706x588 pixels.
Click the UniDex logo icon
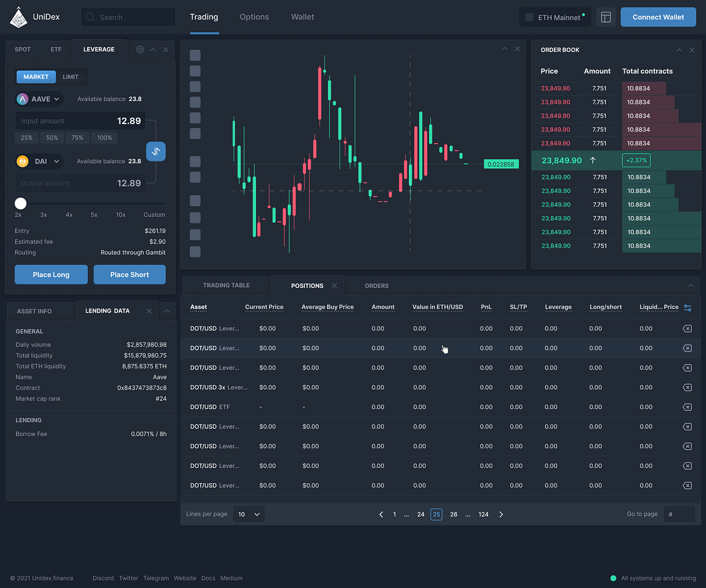18,17
